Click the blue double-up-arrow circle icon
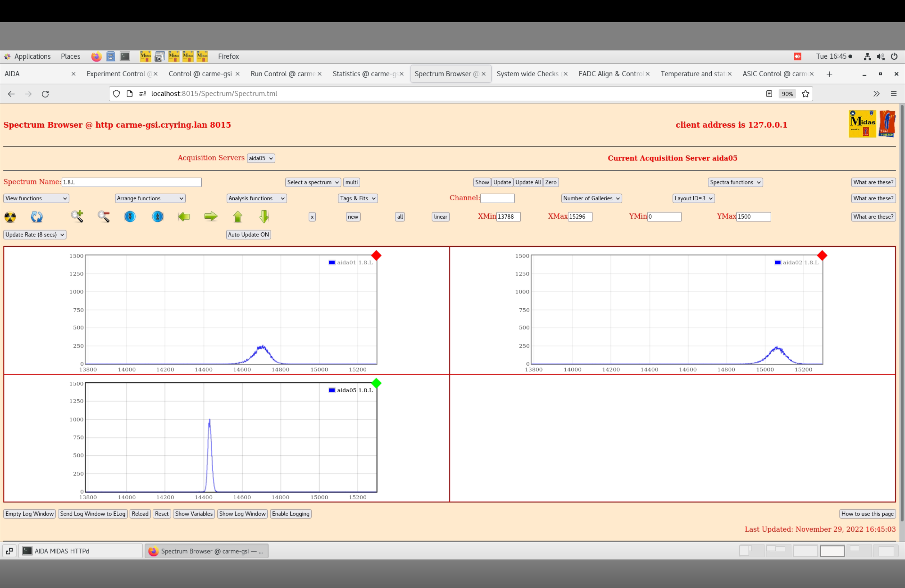This screenshot has width=905, height=588. 157,216
